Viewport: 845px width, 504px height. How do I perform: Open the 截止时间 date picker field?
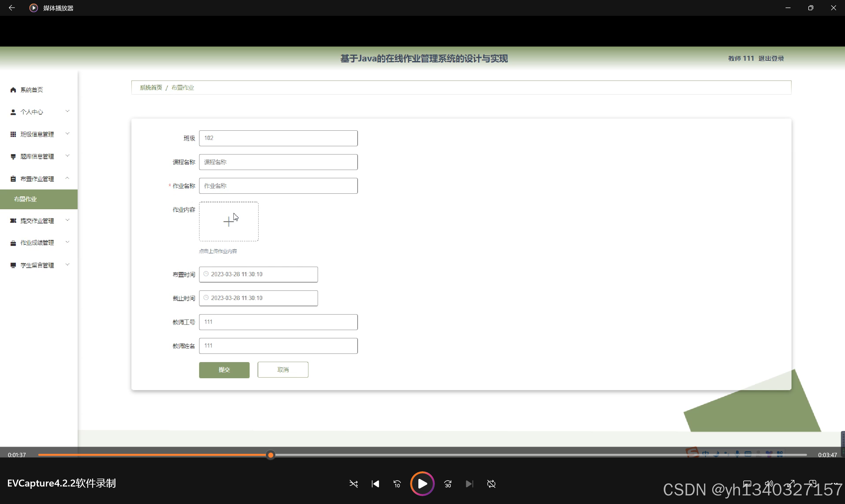pyautogui.click(x=258, y=298)
